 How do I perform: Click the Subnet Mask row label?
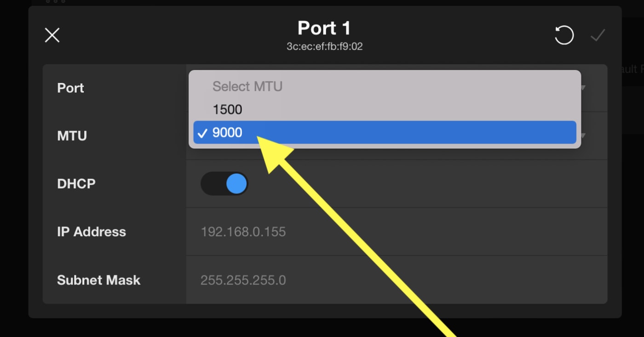98,280
